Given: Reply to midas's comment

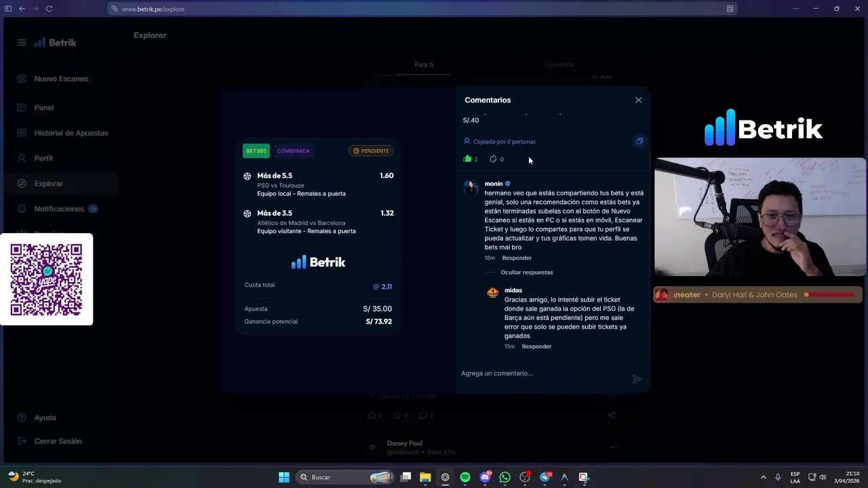Looking at the screenshot, I should 536,346.
